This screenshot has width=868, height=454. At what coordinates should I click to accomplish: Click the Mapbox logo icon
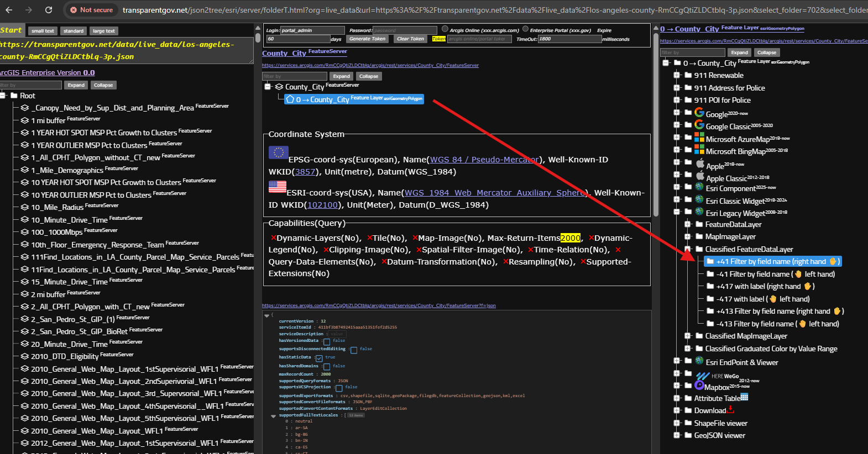699,385
